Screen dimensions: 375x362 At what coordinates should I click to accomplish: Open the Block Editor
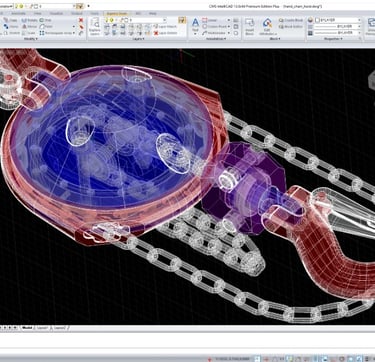pyautogui.click(x=290, y=27)
